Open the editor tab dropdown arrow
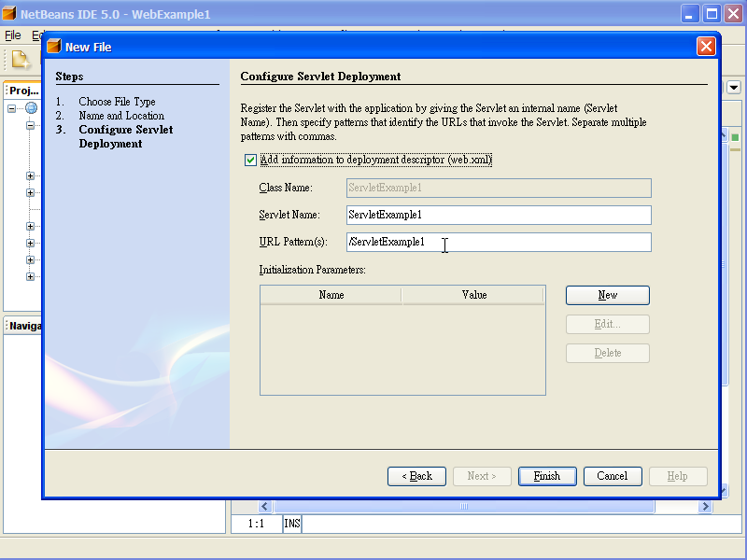The height and width of the screenshot is (560, 747). coord(734,87)
